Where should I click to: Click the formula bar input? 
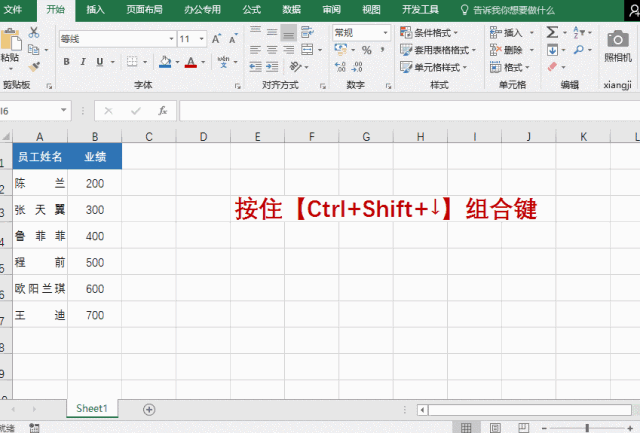tap(409, 111)
